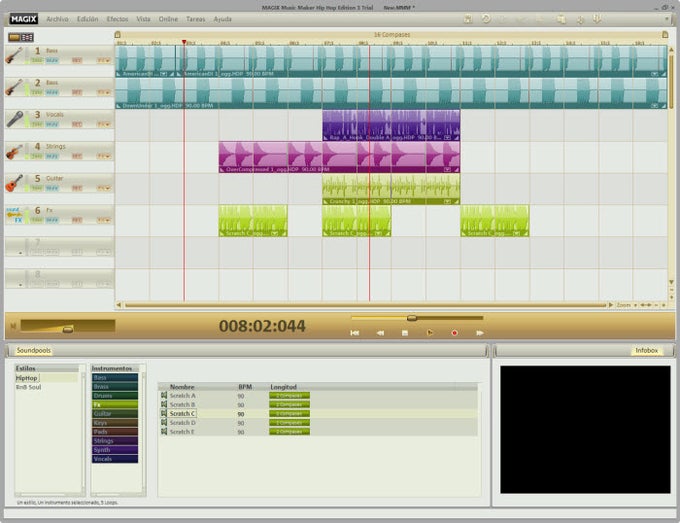Toggle REC on Guitar track 5
Screen dimensions: 680x523
tap(77, 188)
